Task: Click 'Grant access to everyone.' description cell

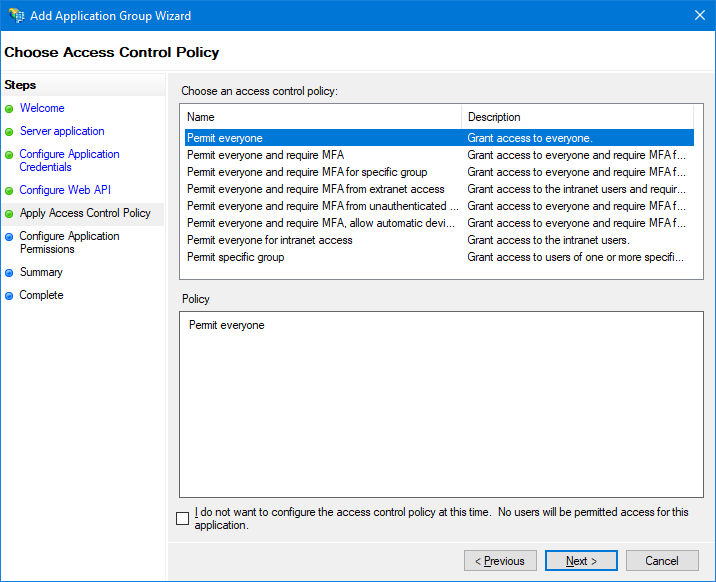Action: (x=530, y=138)
